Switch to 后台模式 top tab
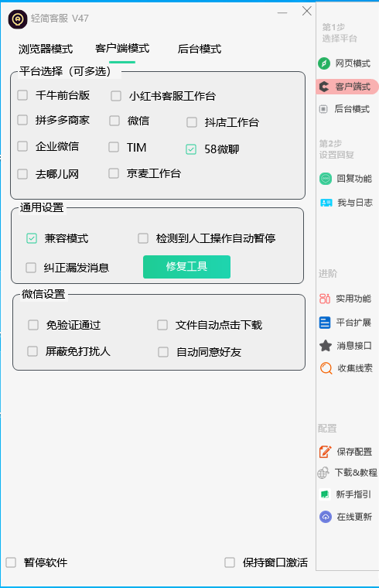This screenshot has width=379, height=588. pos(200,49)
